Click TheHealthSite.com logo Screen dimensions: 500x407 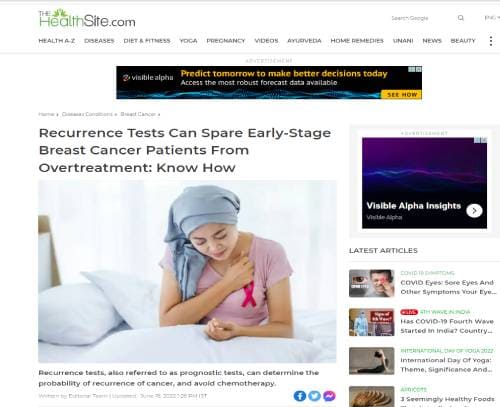(87, 18)
